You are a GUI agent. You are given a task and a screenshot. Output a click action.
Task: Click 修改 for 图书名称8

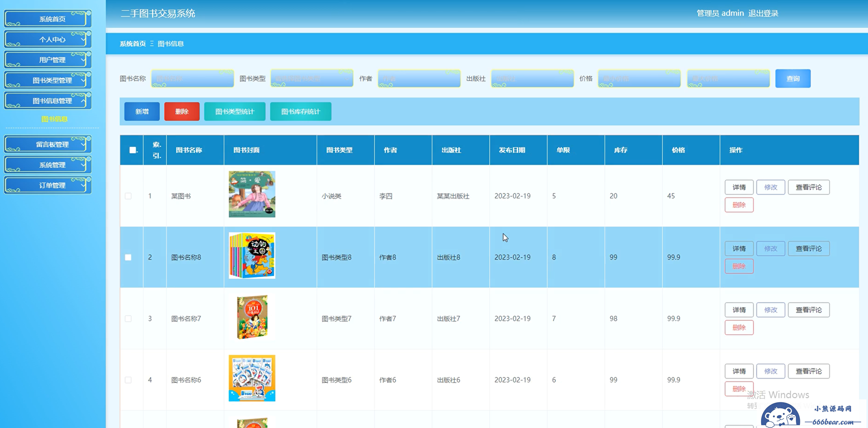[x=771, y=249]
